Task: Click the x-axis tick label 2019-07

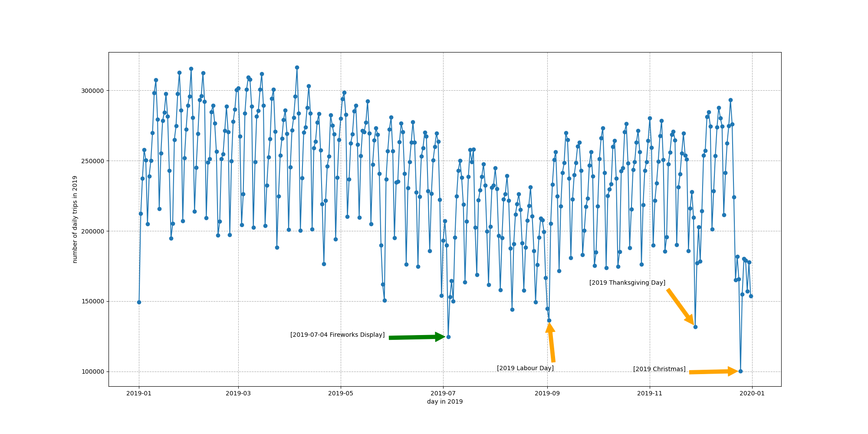Action: [x=443, y=393]
